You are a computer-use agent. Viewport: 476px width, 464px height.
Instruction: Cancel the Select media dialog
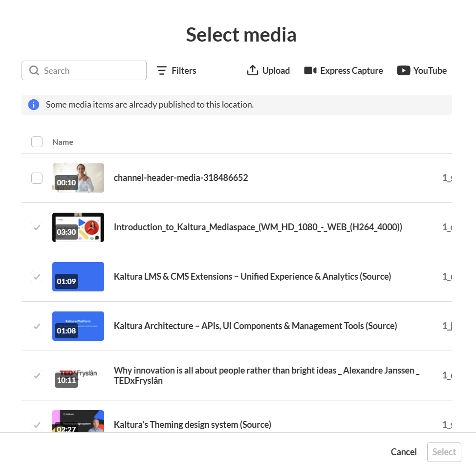coord(404,452)
